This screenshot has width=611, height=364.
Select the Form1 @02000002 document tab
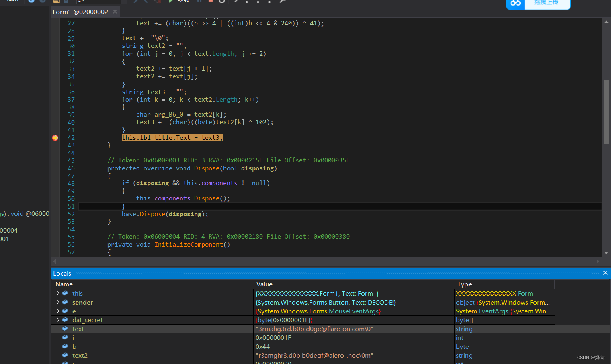(80, 12)
